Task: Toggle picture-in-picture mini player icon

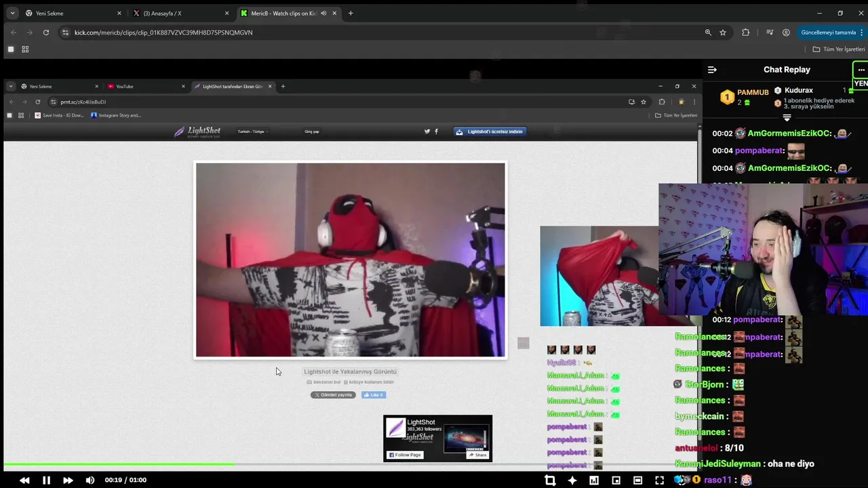Action: click(x=616, y=480)
